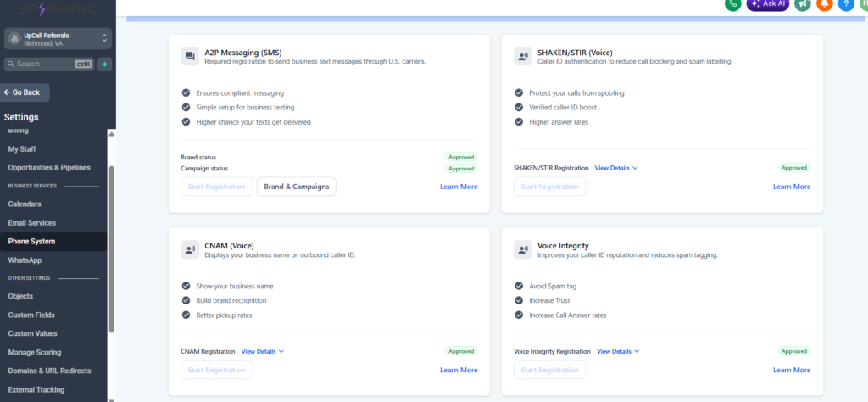
Task: Open the megaphone announcements icon
Action: point(802,4)
